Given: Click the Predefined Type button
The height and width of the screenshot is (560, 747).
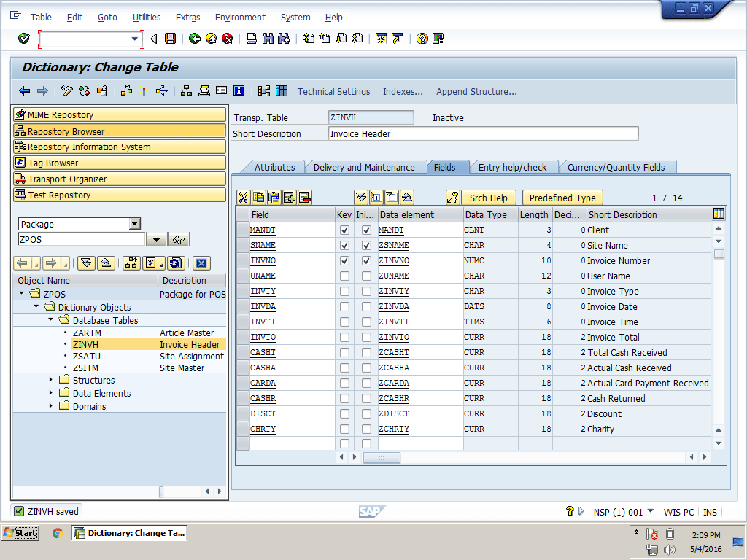Looking at the screenshot, I should coord(562,198).
